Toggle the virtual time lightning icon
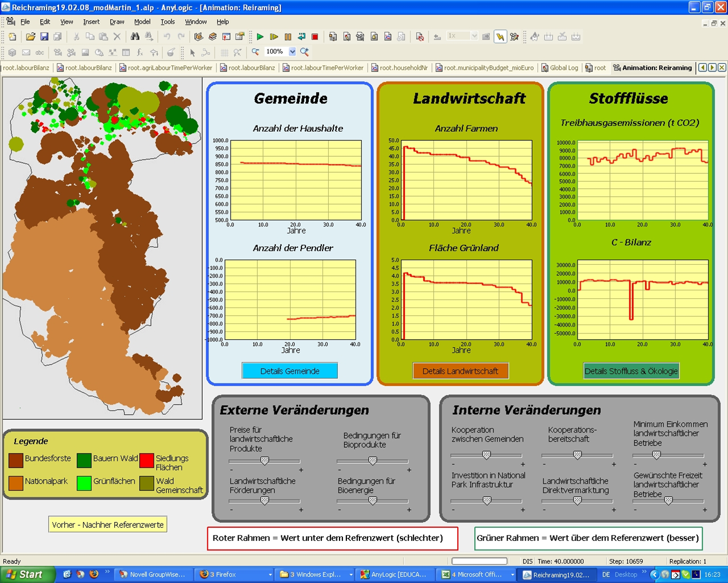This screenshot has height=583, width=728. (500, 37)
